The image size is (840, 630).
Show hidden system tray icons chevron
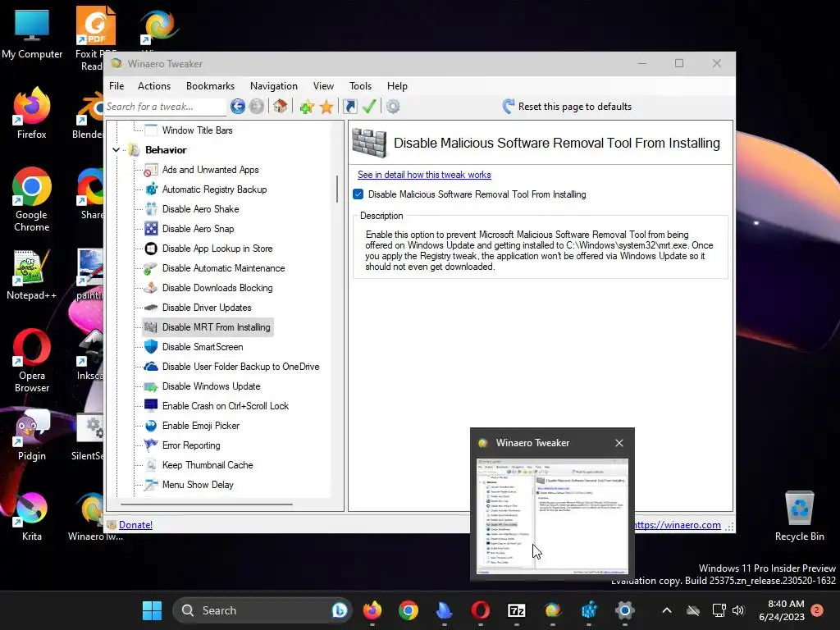click(666, 610)
